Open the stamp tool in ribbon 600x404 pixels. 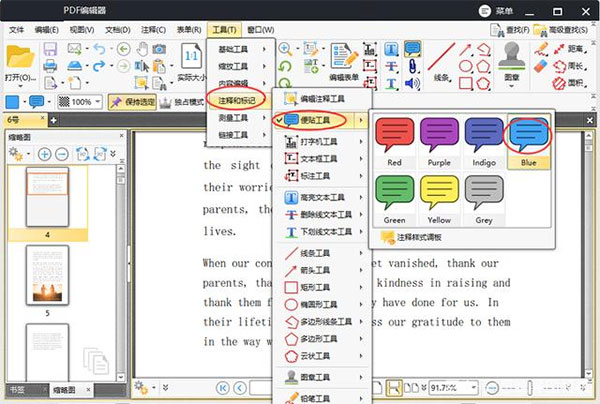(x=512, y=62)
